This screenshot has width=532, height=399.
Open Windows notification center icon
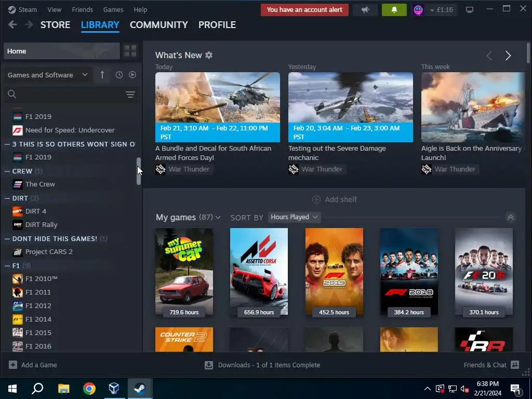516,389
